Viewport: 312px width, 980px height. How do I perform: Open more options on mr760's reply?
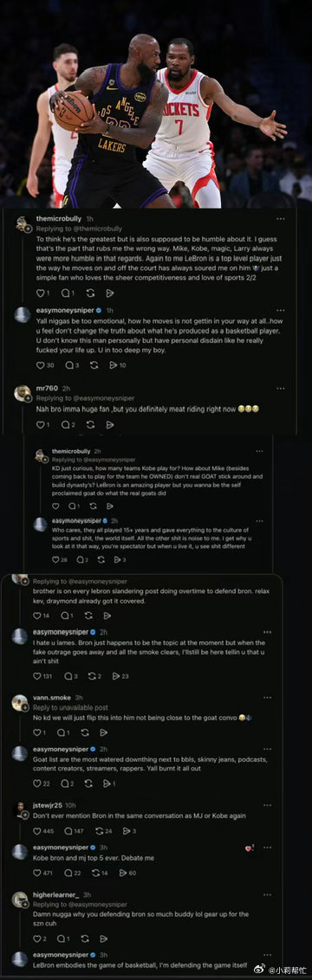click(x=281, y=388)
